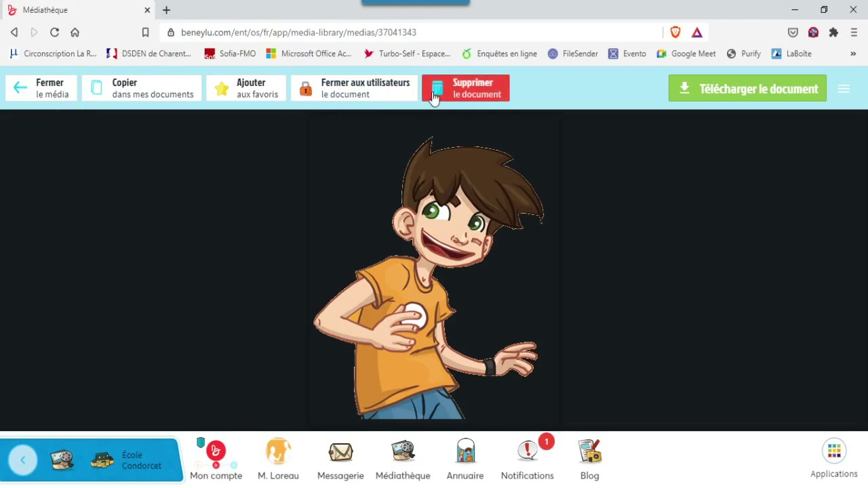
Task: Click Fermer aux utilisateurs le document
Action: [354, 88]
